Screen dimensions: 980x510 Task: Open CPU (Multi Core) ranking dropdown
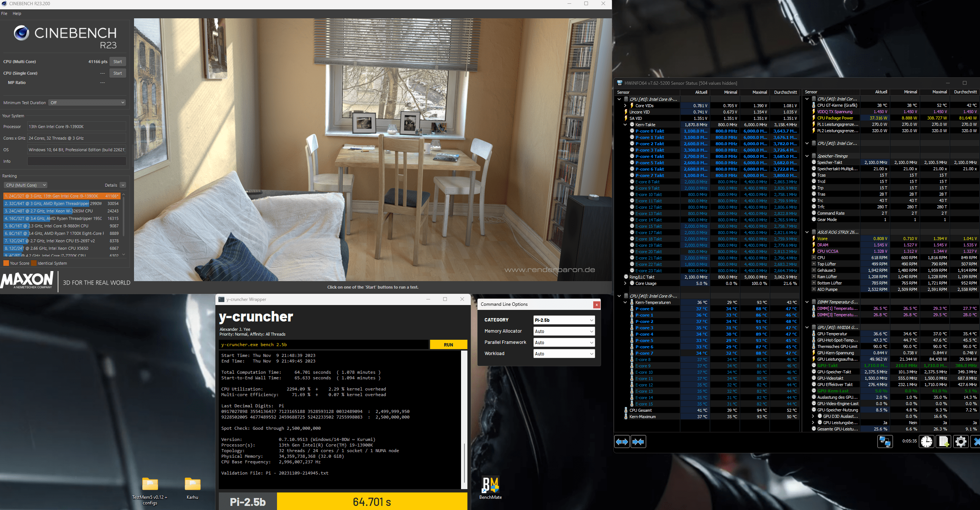tap(25, 185)
